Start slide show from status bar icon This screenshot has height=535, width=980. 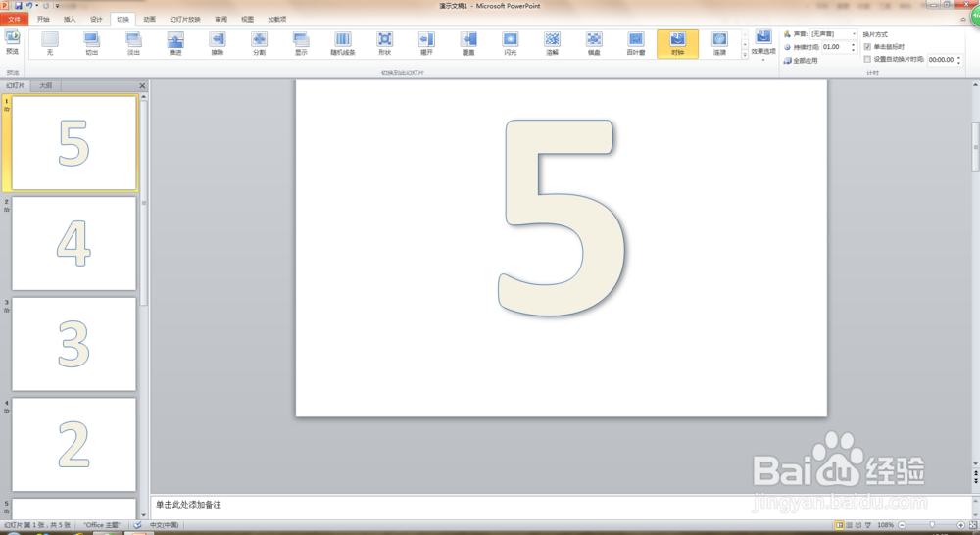pos(868,525)
